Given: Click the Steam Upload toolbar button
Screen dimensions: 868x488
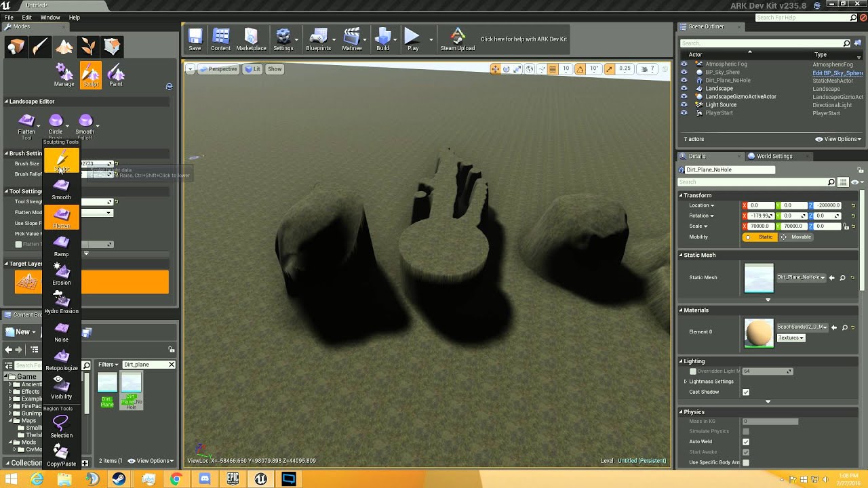Looking at the screenshot, I should (458, 40).
